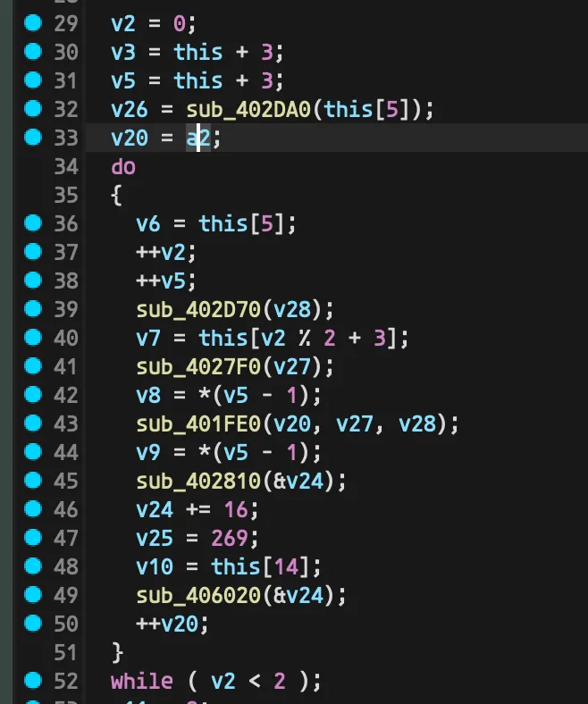This screenshot has height=704, width=588.
Task: Toggle the breakpoint dot on line 38
Action: pos(33,281)
